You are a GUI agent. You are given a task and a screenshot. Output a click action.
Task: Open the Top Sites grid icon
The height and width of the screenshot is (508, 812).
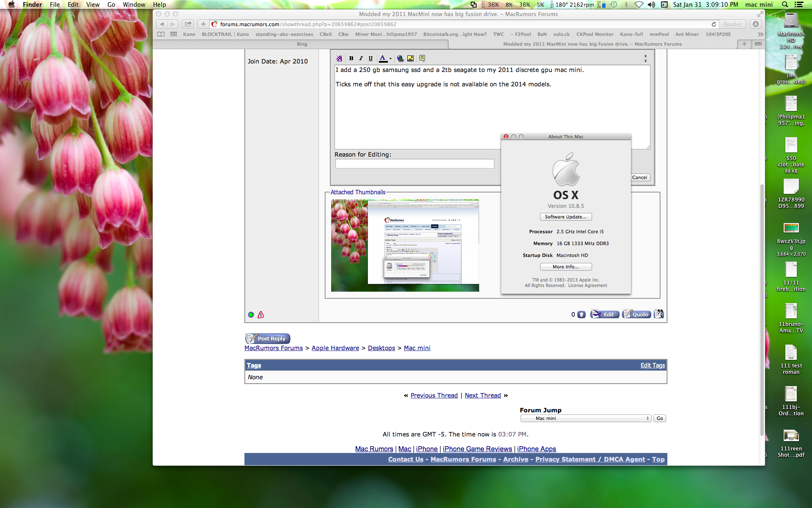pos(173,34)
